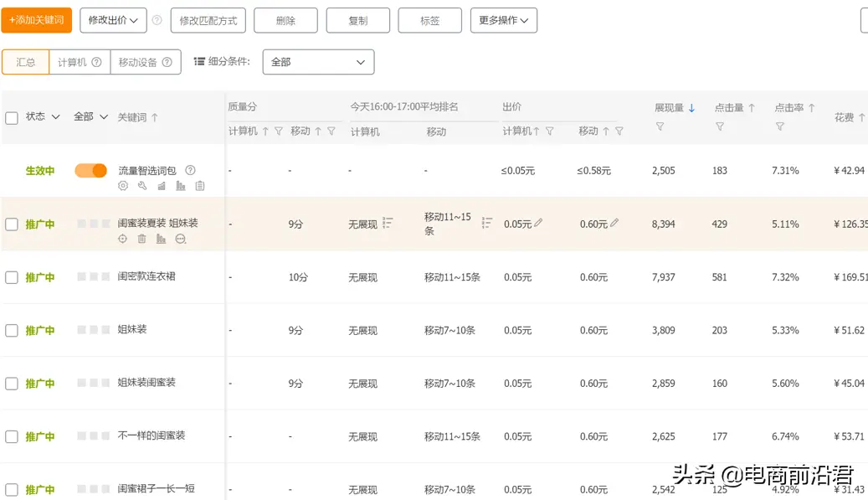
Task: Click ¥169.51 spend cell
Action: coord(850,277)
